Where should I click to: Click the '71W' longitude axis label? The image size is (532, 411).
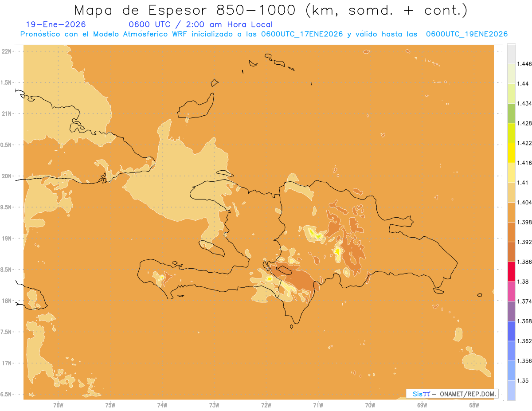click(x=318, y=406)
